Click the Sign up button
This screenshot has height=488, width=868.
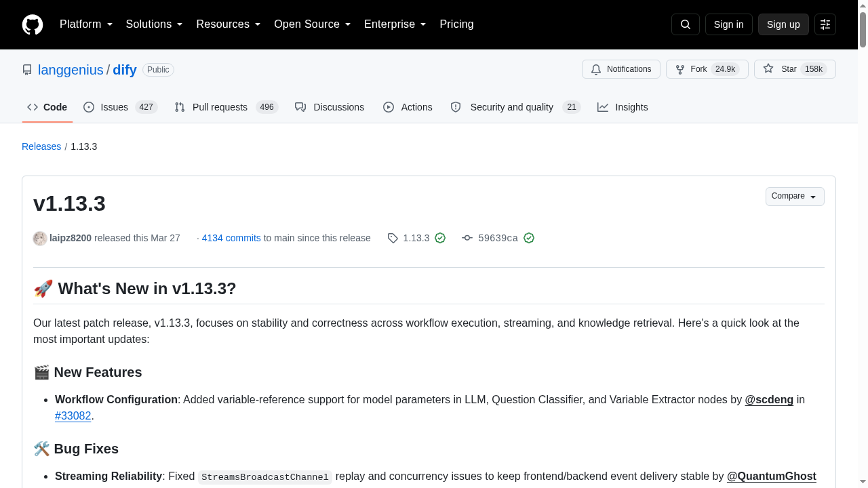click(783, 24)
